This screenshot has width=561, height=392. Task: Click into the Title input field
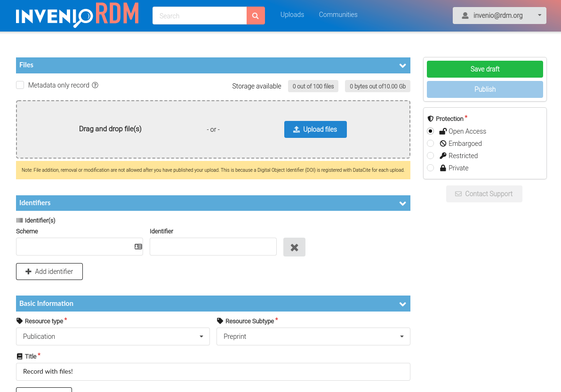213,371
